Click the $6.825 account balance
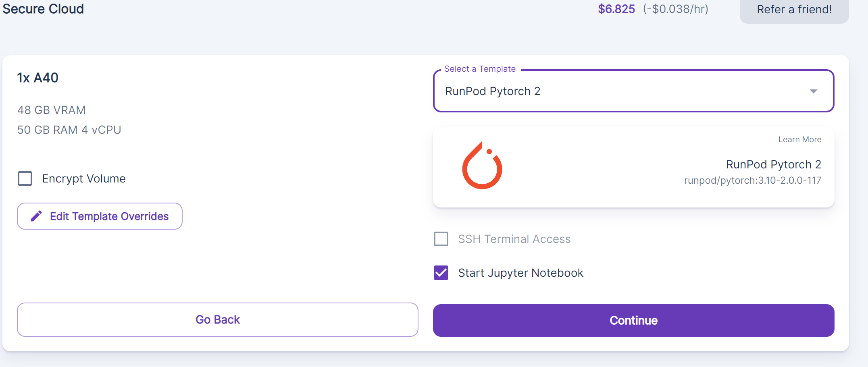The image size is (868, 367). pyautogui.click(x=616, y=9)
